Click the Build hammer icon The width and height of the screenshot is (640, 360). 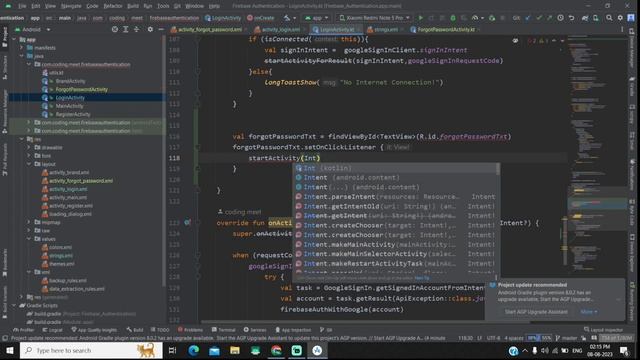[x=287, y=18]
